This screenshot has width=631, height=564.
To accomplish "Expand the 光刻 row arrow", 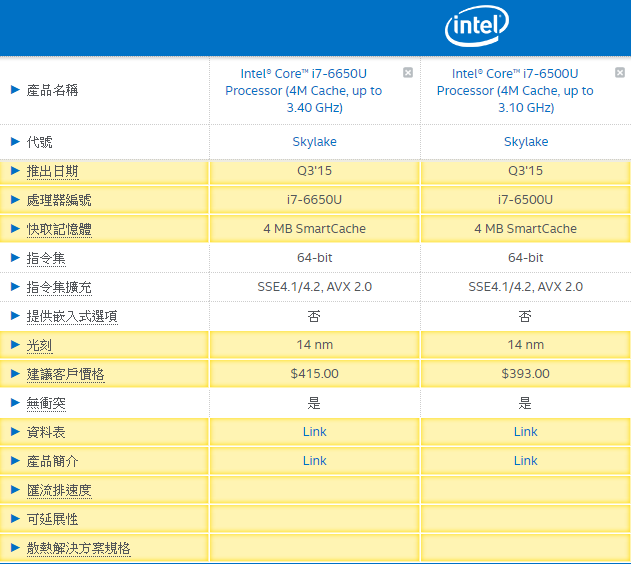I will coord(15,344).
